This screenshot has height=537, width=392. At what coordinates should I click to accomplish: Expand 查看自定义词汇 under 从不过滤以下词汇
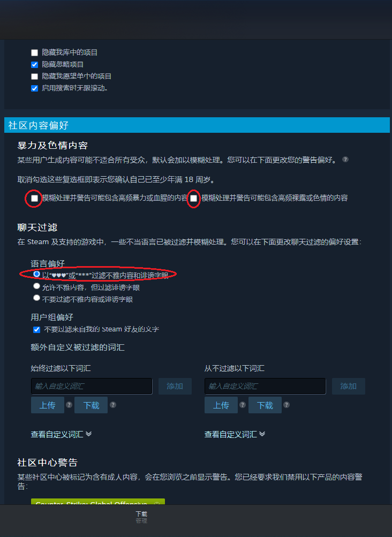pyautogui.click(x=235, y=434)
